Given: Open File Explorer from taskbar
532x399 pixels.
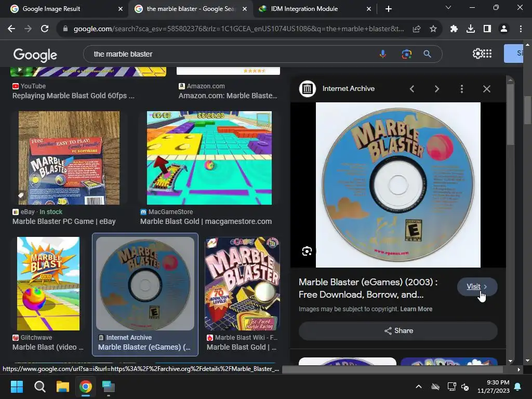Looking at the screenshot, I should (x=63, y=387).
